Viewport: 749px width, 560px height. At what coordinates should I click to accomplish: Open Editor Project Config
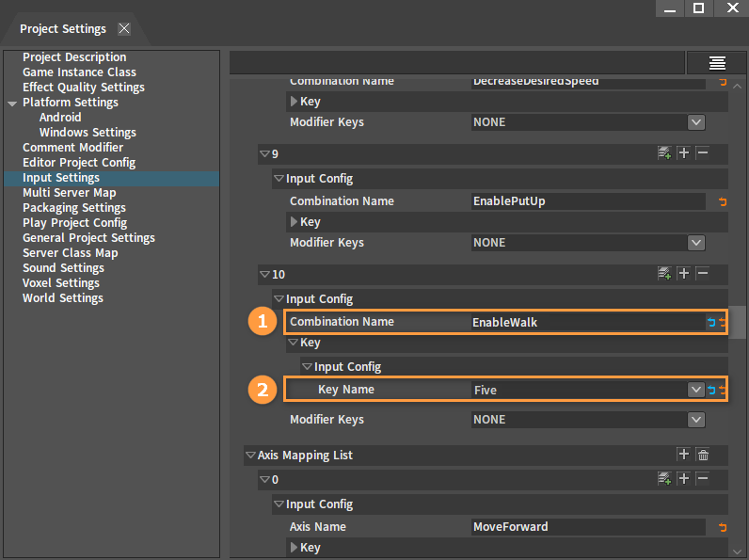[79, 163]
